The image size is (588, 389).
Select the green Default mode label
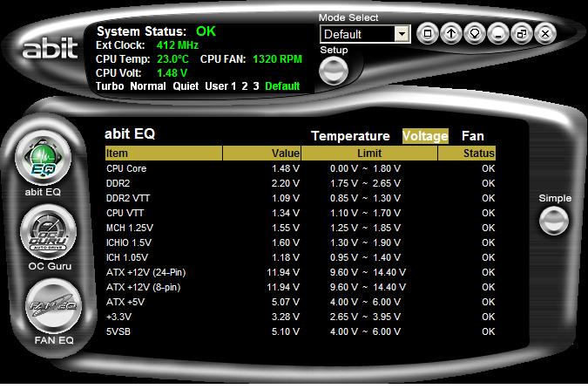(x=282, y=86)
